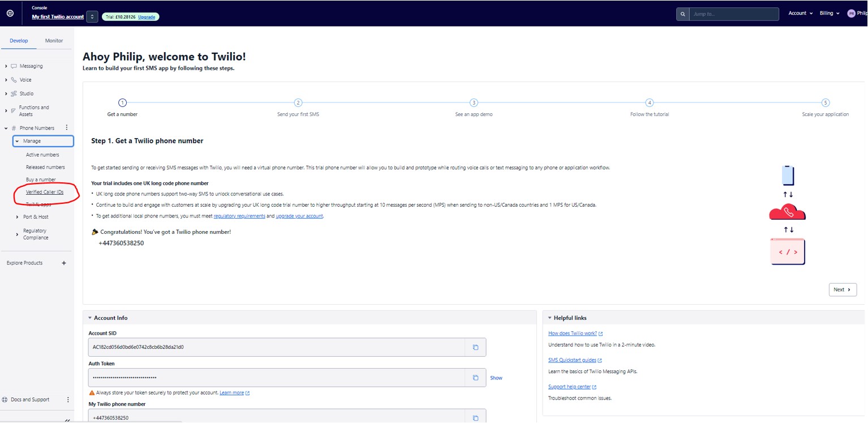Expand the Studio section chevron

point(6,93)
